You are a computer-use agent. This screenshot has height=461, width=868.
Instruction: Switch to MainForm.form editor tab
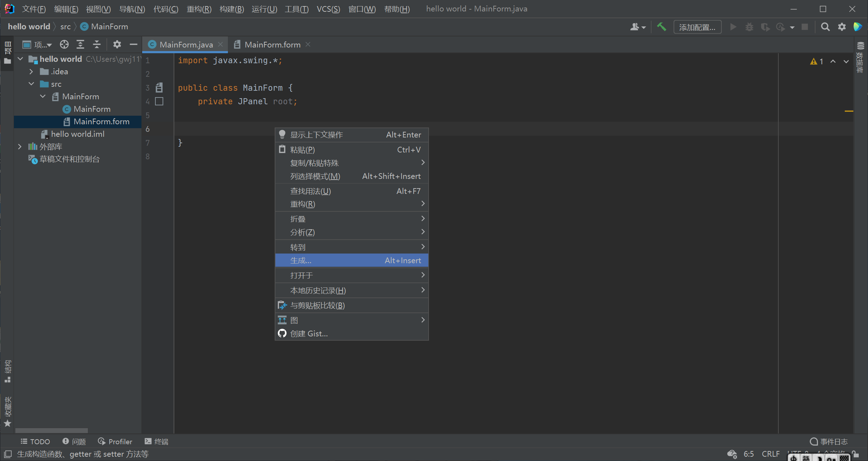pyautogui.click(x=272, y=45)
